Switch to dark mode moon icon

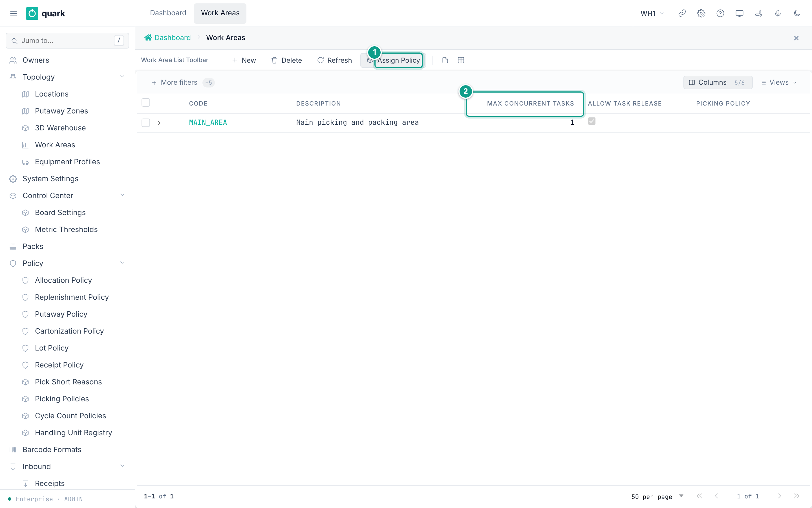[x=797, y=14]
